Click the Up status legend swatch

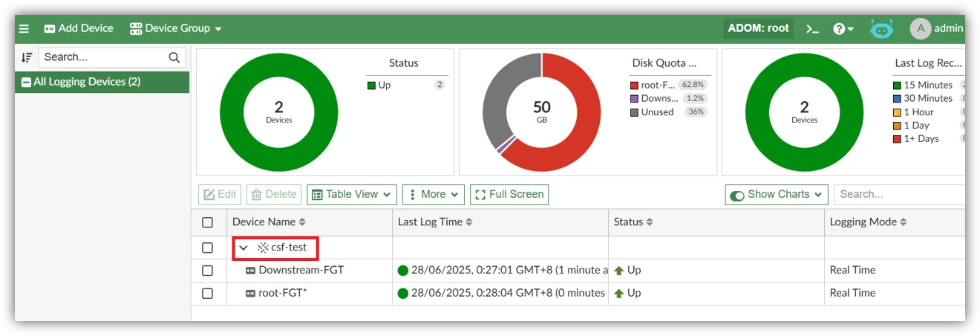[372, 85]
